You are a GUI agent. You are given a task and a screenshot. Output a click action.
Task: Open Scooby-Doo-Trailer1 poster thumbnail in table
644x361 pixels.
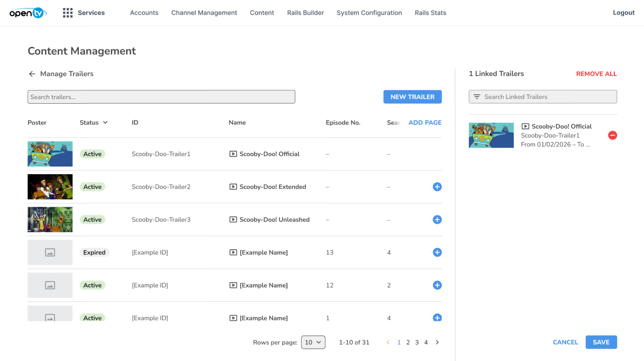pos(50,154)
